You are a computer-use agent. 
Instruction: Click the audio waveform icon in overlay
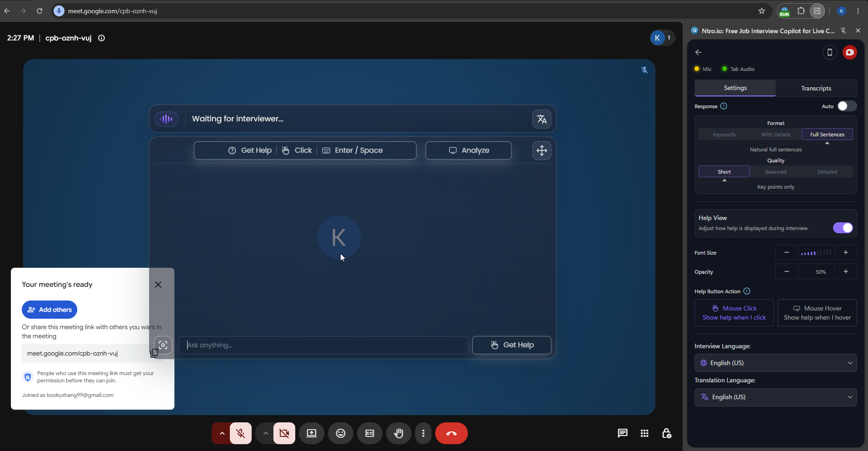pyautogui.click(x=166, y=119)
